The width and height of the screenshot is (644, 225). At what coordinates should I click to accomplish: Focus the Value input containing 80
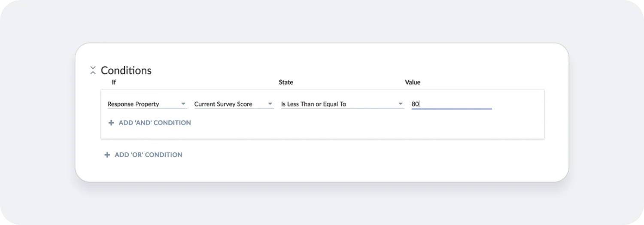tap(452, 104)
